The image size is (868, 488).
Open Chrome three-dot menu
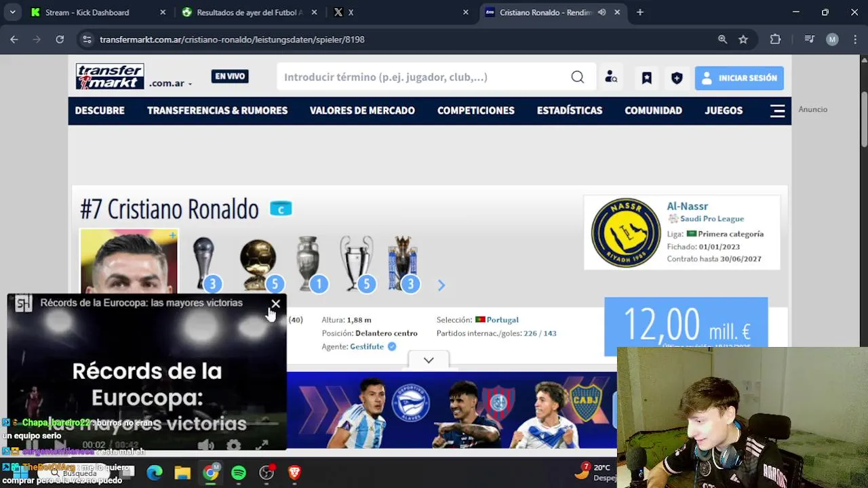click(x=854, y=39)
